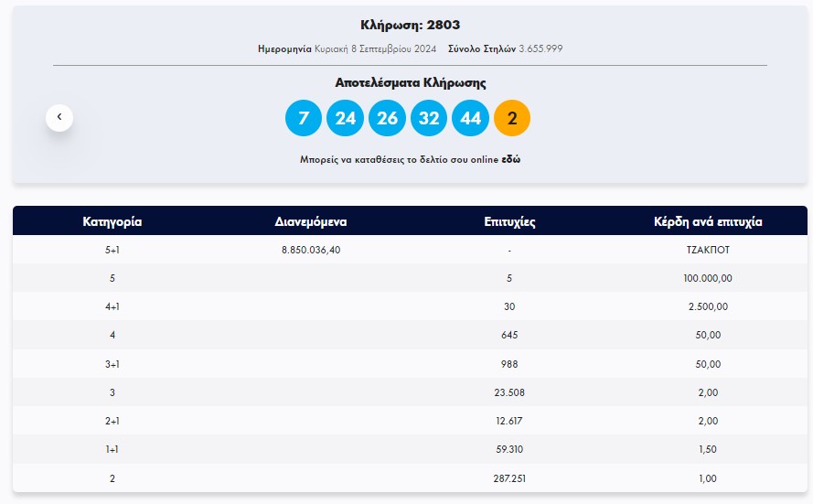Select winning number ball 24
This screenshot has height=504, width=813.
346,118
